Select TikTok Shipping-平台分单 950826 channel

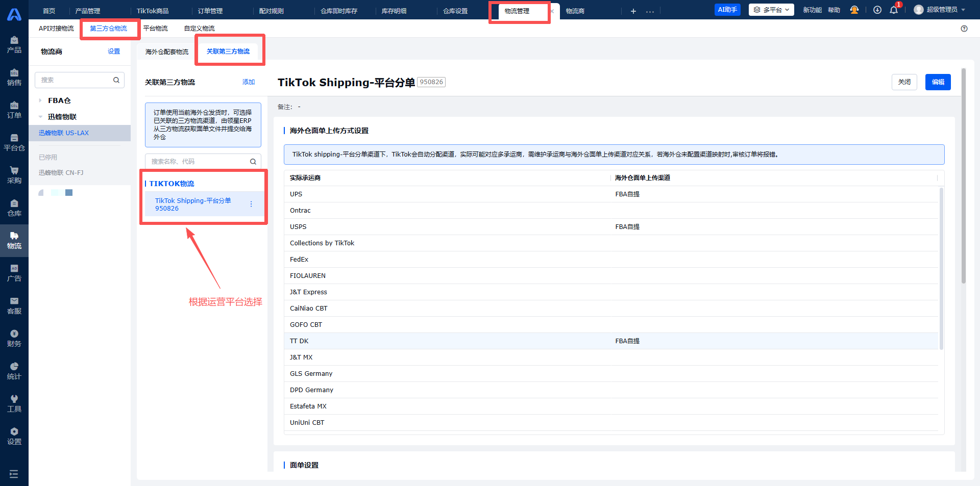204,204
